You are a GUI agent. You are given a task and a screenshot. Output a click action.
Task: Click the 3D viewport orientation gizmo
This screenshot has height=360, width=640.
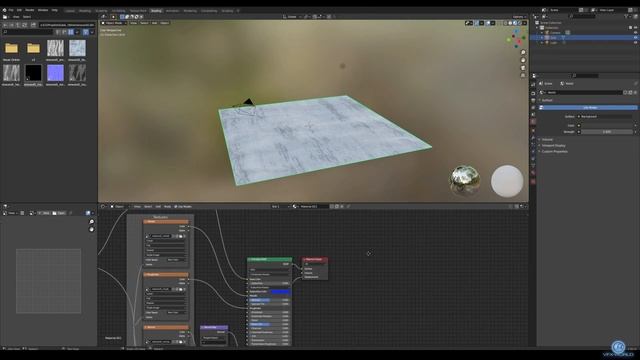[x=516, y=38]
